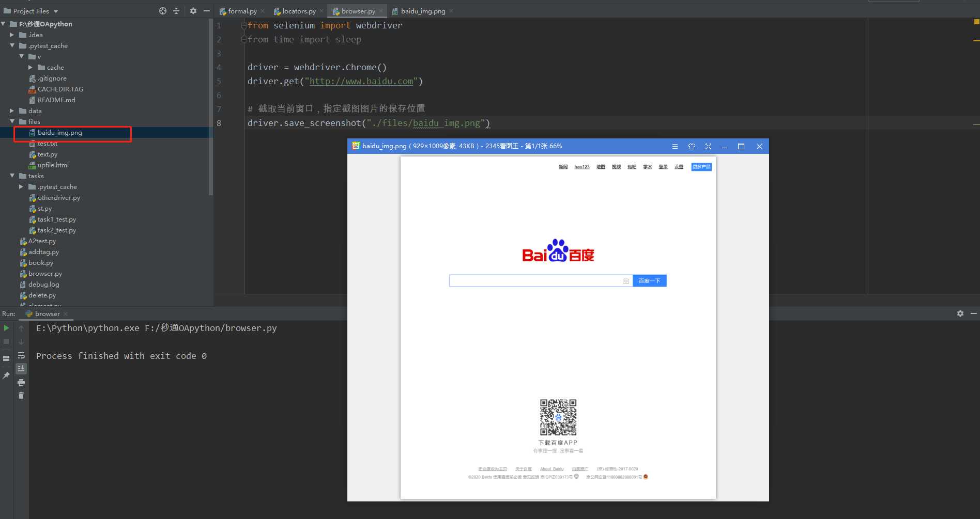The height and width of the screenshot is (519, 980).
Task: Close the formal.py tab
Action: click(263, 11)
